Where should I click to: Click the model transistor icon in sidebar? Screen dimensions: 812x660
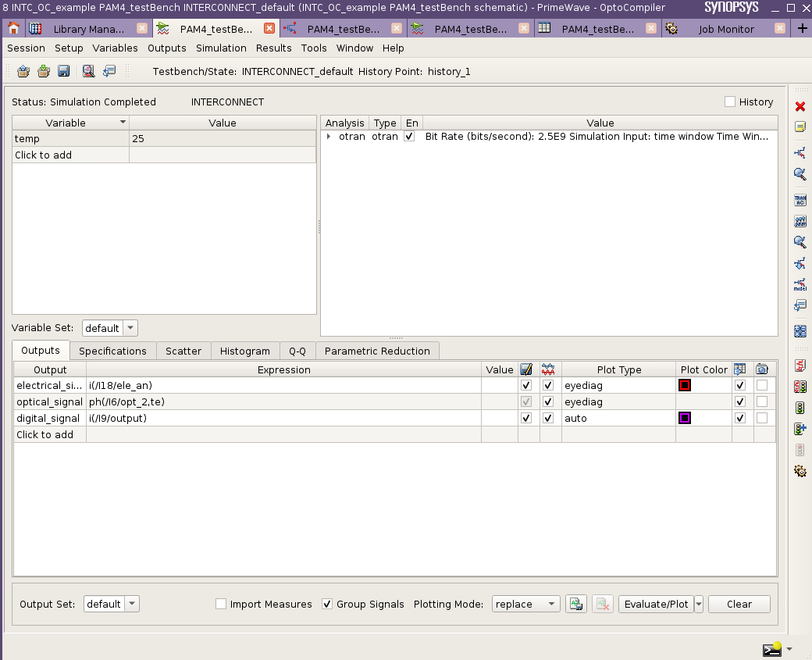point(800,284)
